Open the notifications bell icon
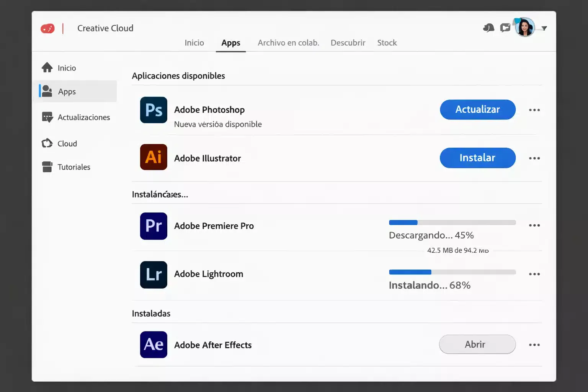The width and height of the screenshot is (588, 392). point(488,27)
